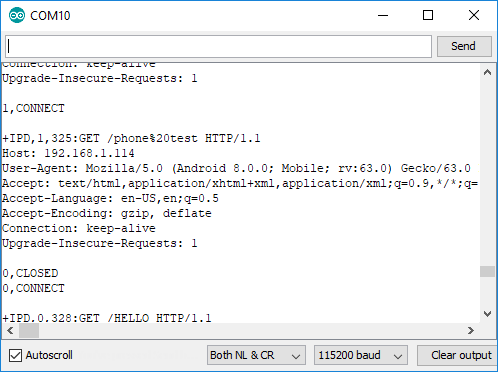The width and height of the screenshot is (498, 372).
Task: Click the vertical scrollbar down arrow
Action: tap(487, 314)
